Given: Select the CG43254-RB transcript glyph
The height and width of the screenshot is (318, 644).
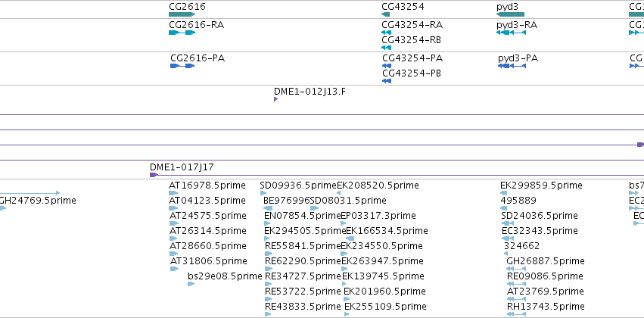Looking at the screenshot, I should 387,48.
